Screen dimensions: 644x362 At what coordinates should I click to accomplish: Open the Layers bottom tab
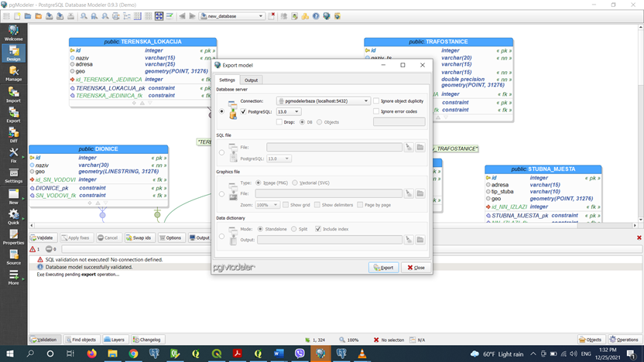click(x=115, y=340)
